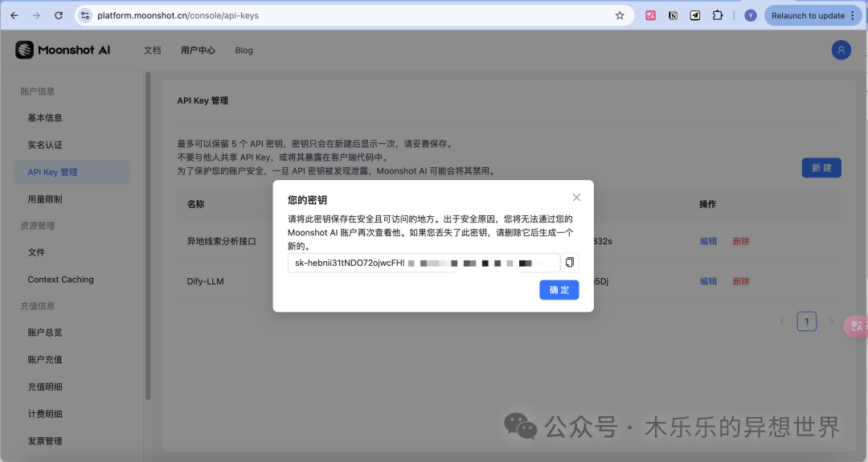Select 账户总览 in the sidebar
Viewport: 868px width, 462px height.
(x=45, y=333)
